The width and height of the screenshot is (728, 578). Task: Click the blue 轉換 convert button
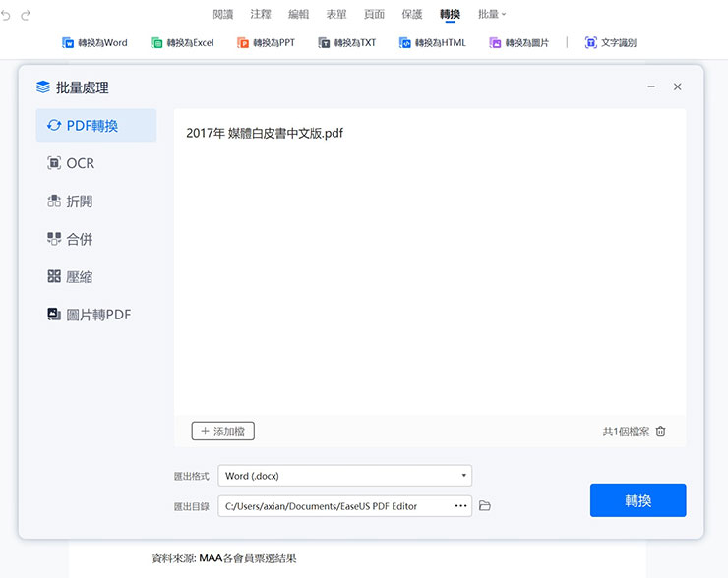pyautogui.click(x=637, y=500)
